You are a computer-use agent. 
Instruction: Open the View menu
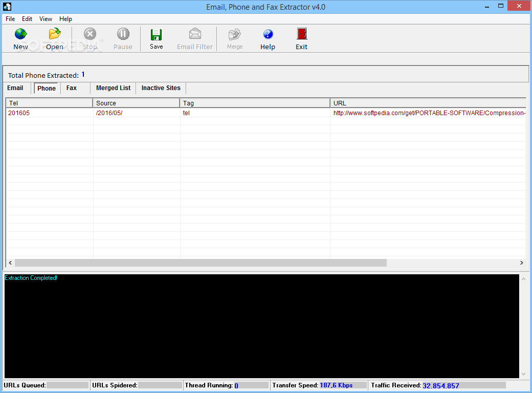46,19
